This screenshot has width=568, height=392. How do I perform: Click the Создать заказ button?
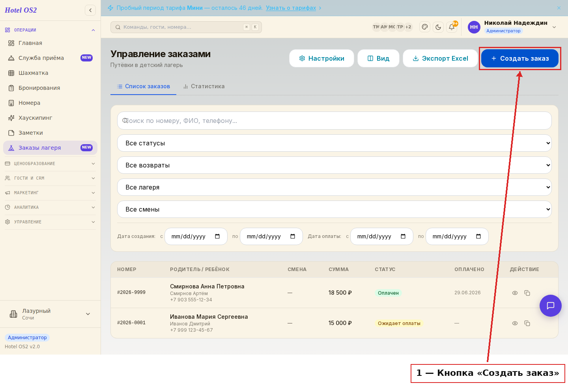pos(520,58)
